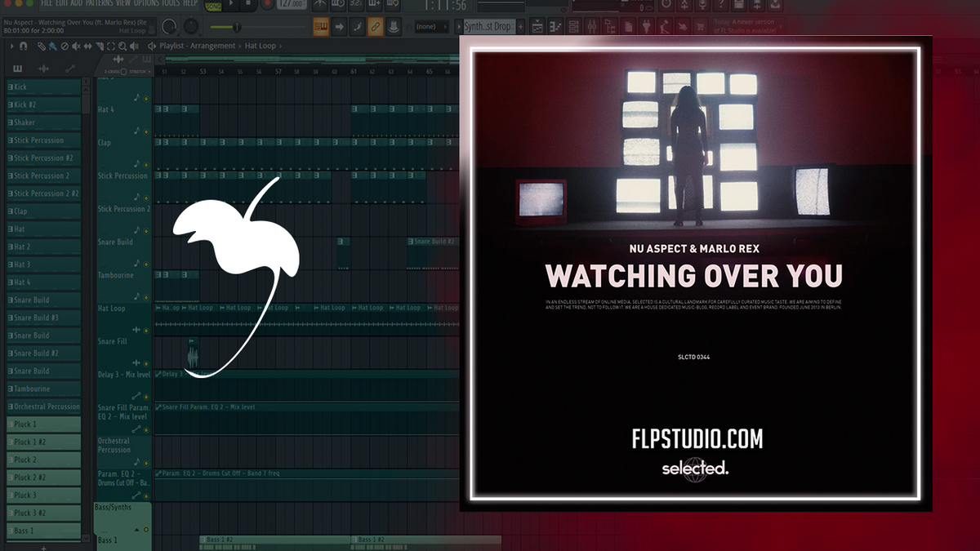Screen dimensions: 980x551
Task: Enable the Z-CROSS option
Action: click(123, 72)
